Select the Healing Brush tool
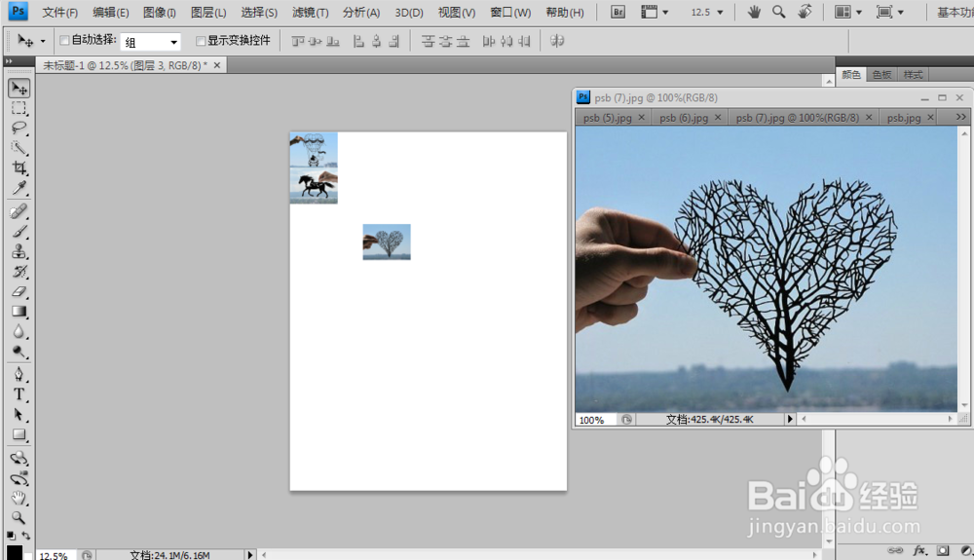974x560 pixels. point(19,211)
